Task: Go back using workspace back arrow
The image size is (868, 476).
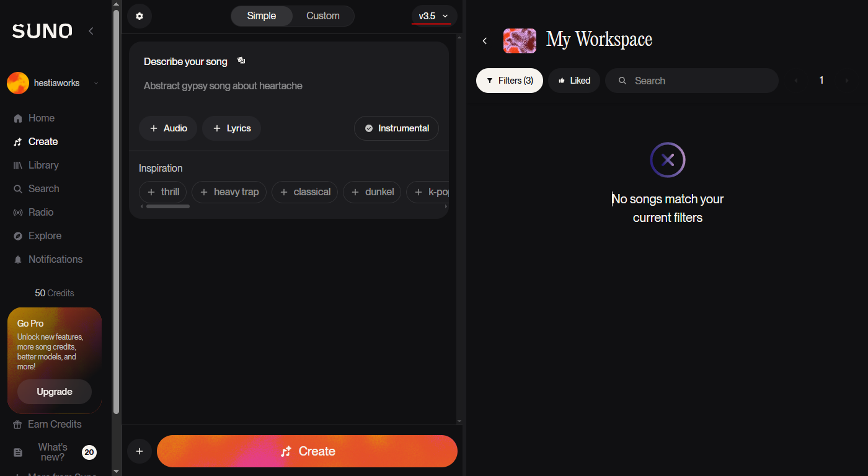Action: point(485,41)
